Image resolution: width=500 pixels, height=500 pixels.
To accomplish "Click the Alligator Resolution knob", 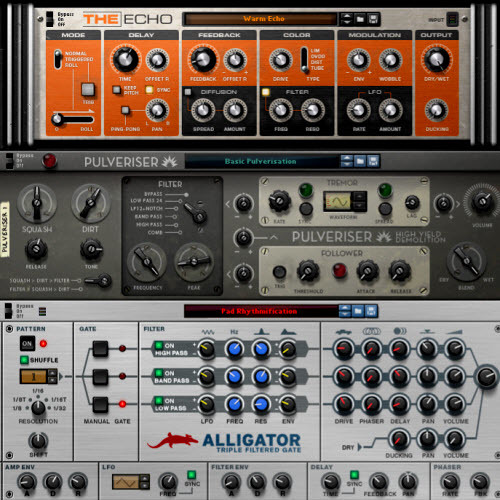I will pos(38,407).
